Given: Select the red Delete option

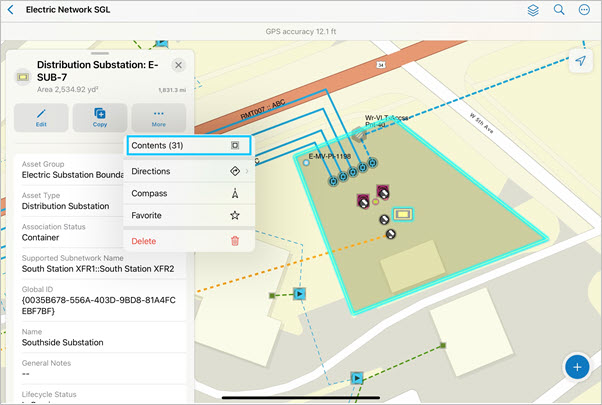Looking at the screenshot, I should pos(187,241).
